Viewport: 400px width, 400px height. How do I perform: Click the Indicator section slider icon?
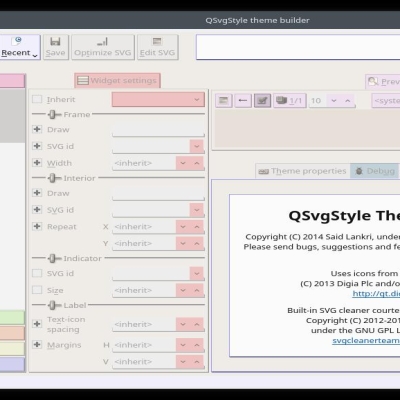pos(53,258)
